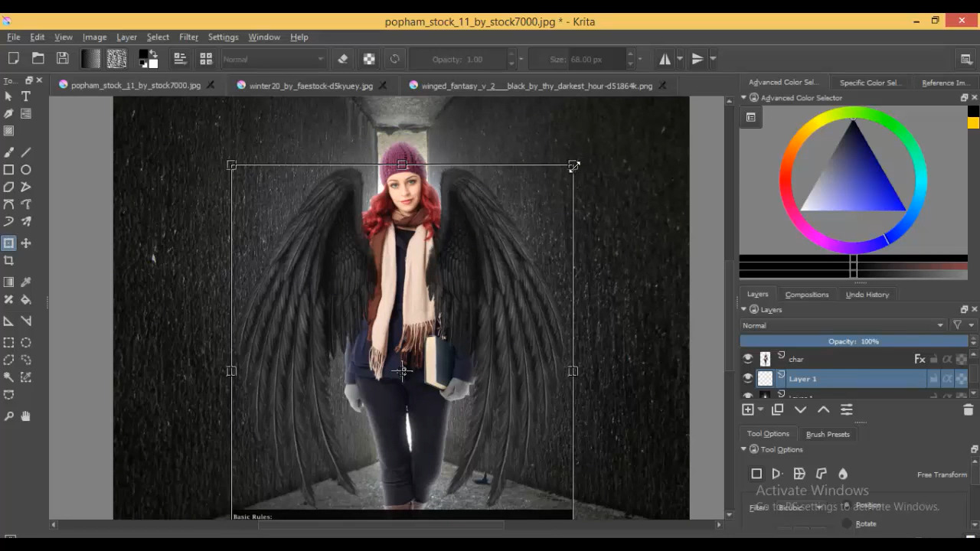Activate the Move tool

click(26, 243)
